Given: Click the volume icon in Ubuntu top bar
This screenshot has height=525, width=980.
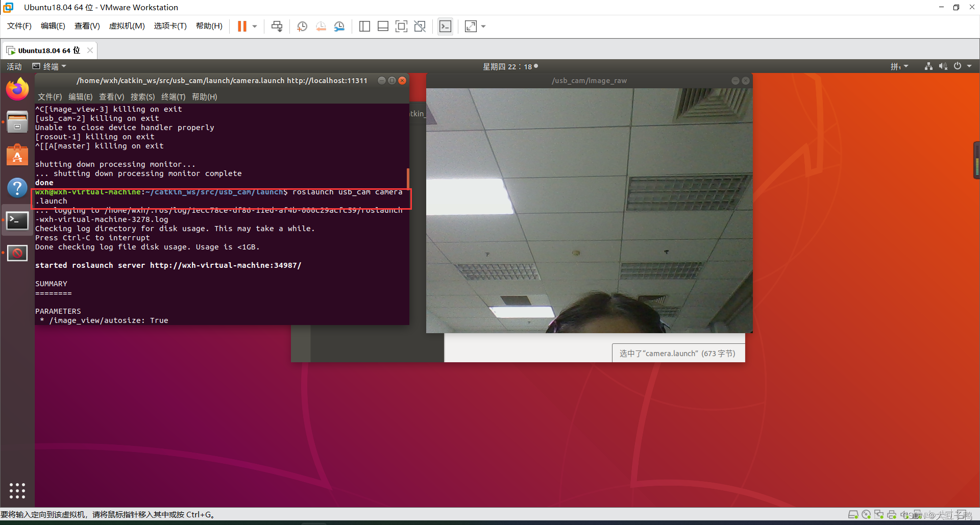Looking at the screenshot, I should (x=943, y=66).
